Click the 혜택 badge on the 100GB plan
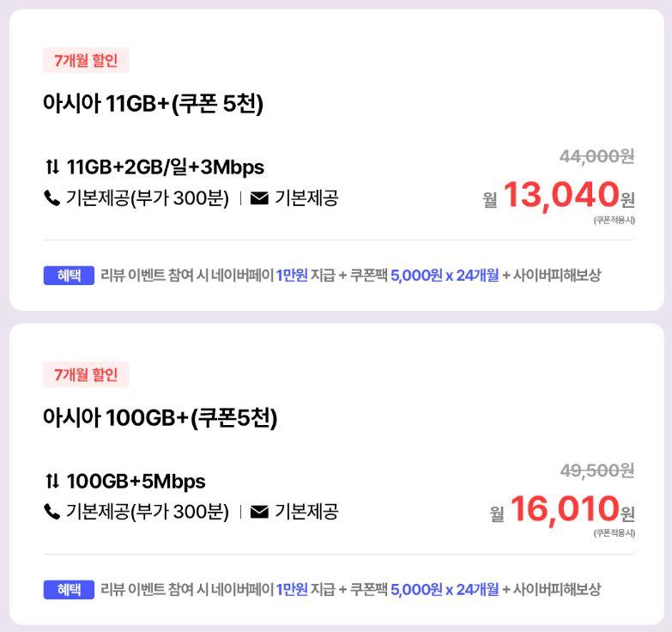The image size is (672, 632). (69, 590)
